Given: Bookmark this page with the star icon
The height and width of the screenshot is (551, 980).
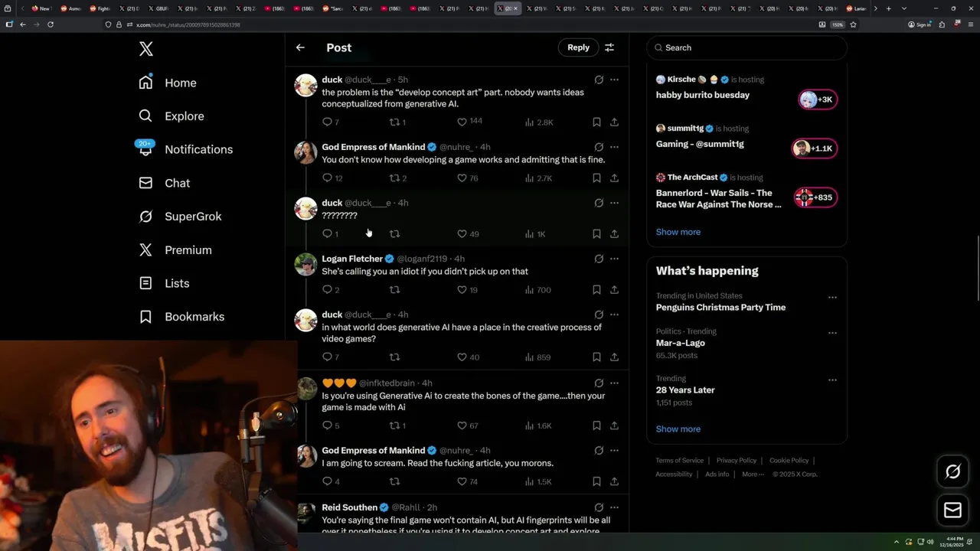Looking at the screenshot, I should coord(853,24).
